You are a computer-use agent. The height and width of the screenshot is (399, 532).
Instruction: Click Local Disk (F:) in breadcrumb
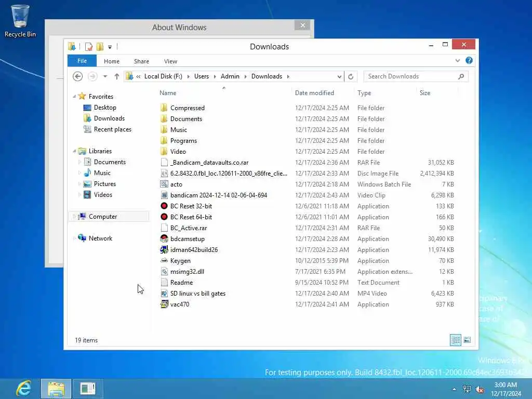163,76
